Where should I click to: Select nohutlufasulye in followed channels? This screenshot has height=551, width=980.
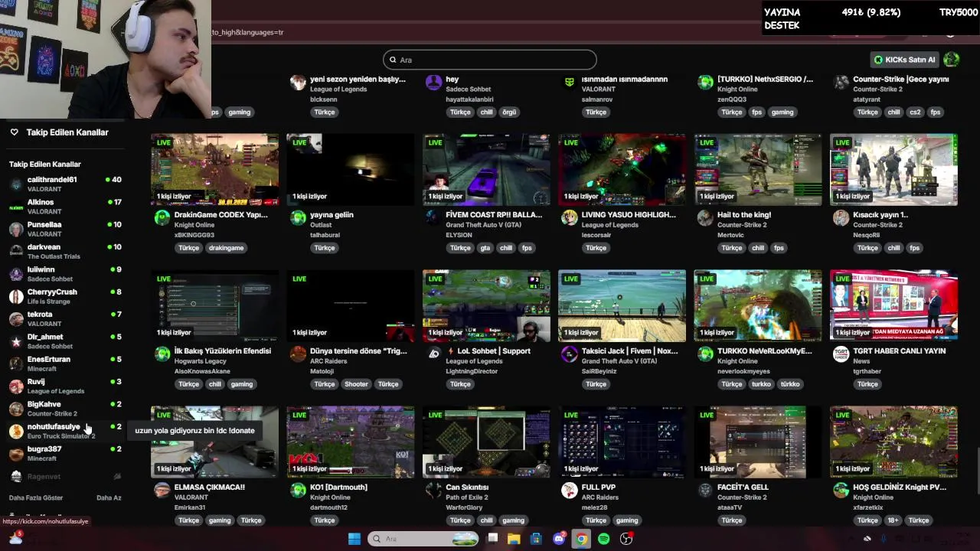[x=65, y=431]
